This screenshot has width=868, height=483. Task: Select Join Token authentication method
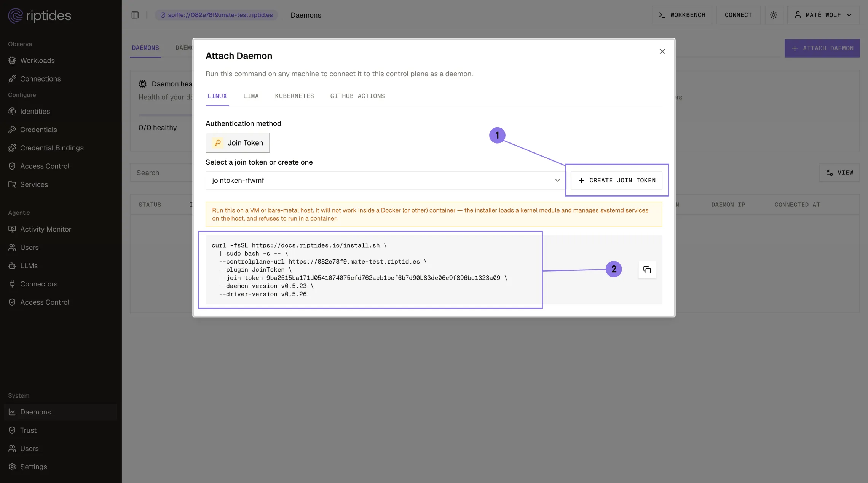238,142
